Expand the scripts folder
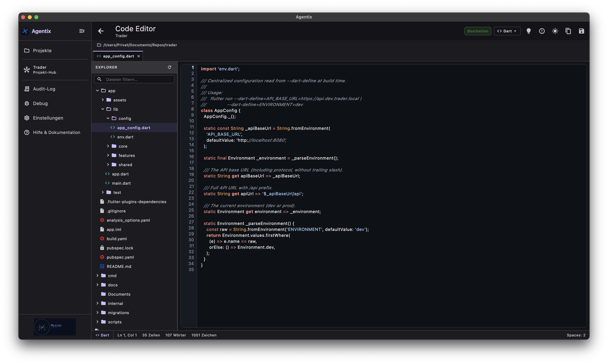The height and width of the screenshot is (364, 608). (97, 322)
